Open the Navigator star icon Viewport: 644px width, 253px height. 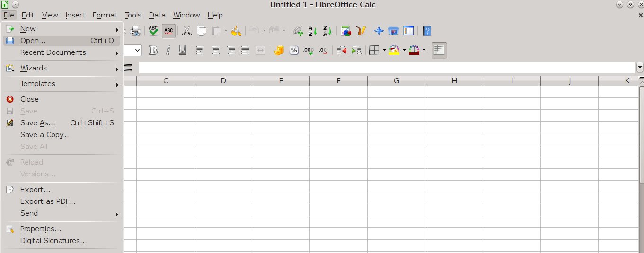(x=379, y=31)
